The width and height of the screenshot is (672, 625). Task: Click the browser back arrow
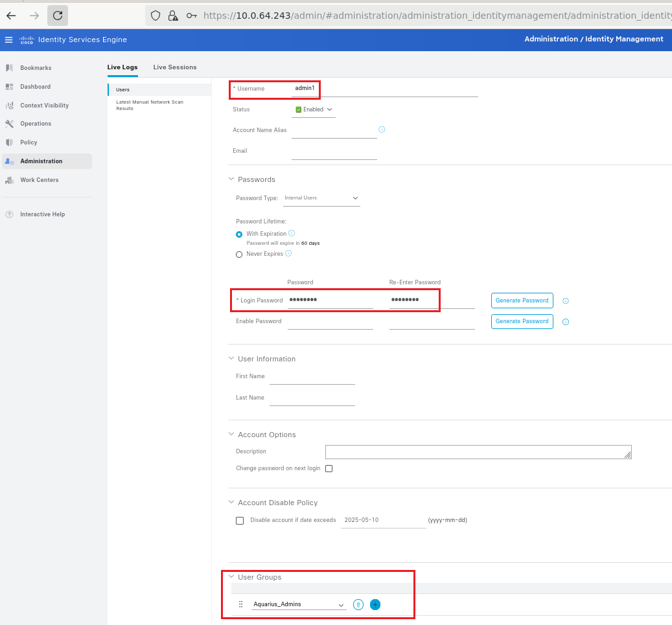[x=11, y=16]
